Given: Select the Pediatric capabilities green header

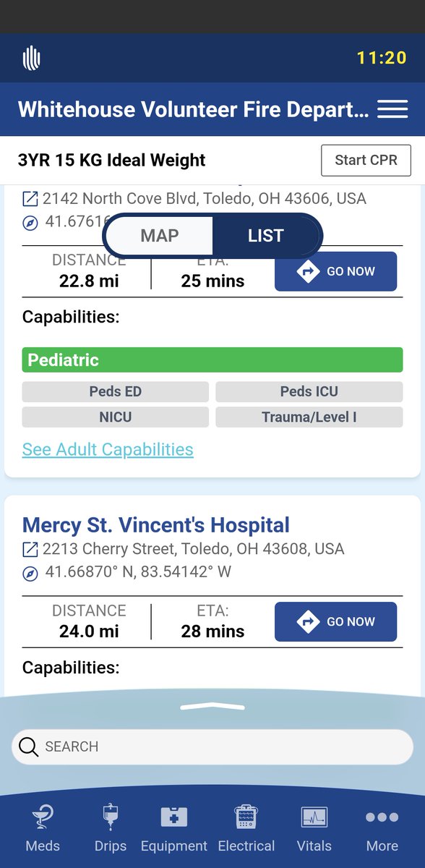Looking at the screenshot, I should pos(212,359).
